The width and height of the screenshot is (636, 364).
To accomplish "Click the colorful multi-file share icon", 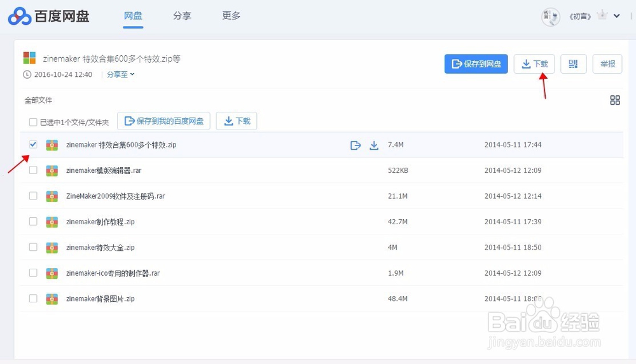I will pyautogui.click(x=29, y=58).
